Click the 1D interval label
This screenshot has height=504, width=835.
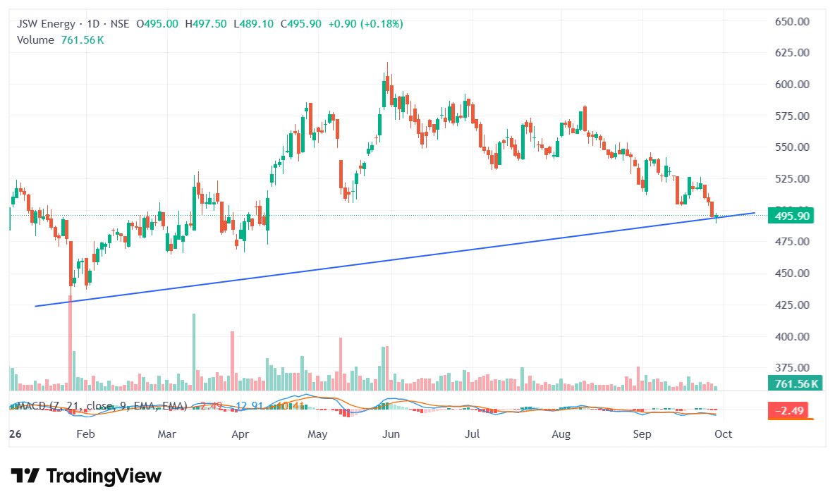pos(93,24)
